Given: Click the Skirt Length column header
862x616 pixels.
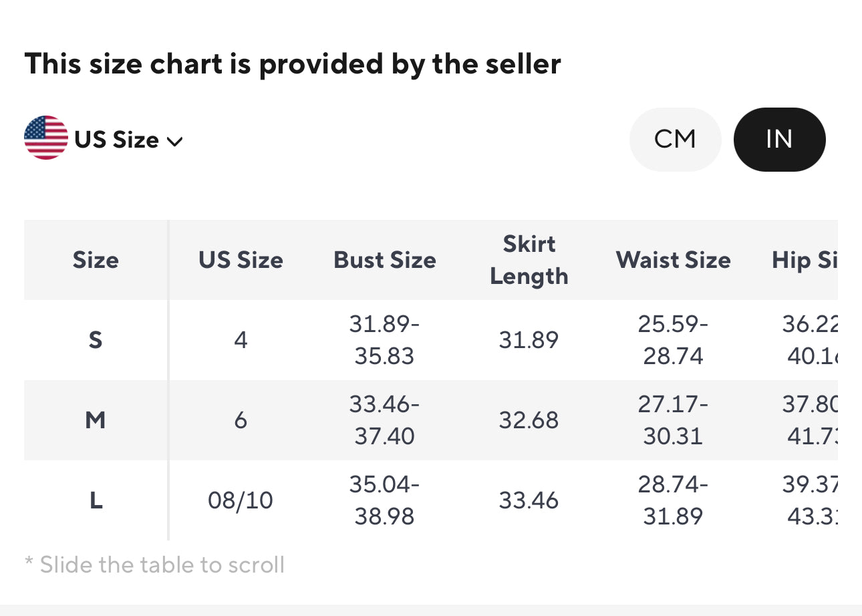Looking at the screenshot, I should point(529,260).
